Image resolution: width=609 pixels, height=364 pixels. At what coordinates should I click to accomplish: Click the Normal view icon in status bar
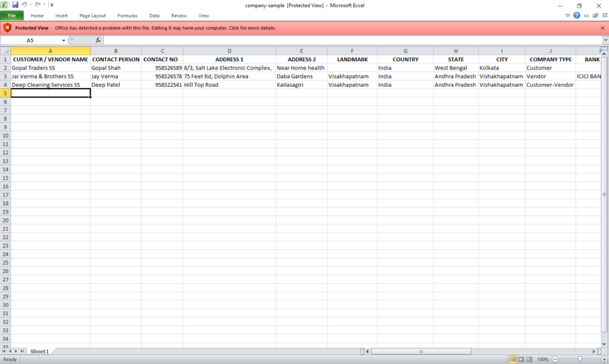513,359
